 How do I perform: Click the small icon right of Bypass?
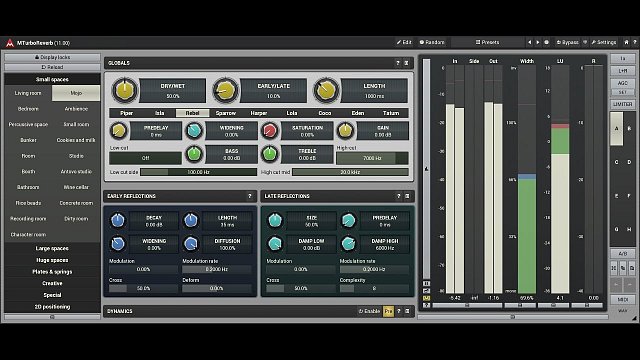click(585, 42)
